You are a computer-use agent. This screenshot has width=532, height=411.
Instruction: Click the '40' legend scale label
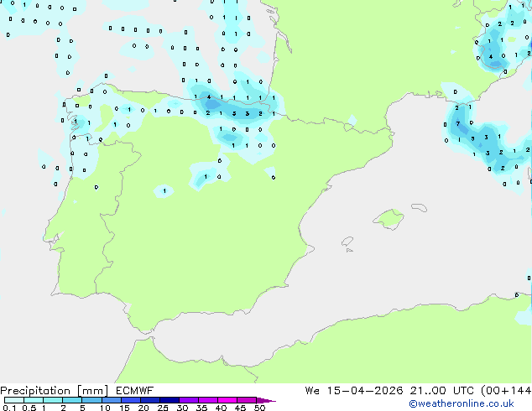[x=221, y=408]
